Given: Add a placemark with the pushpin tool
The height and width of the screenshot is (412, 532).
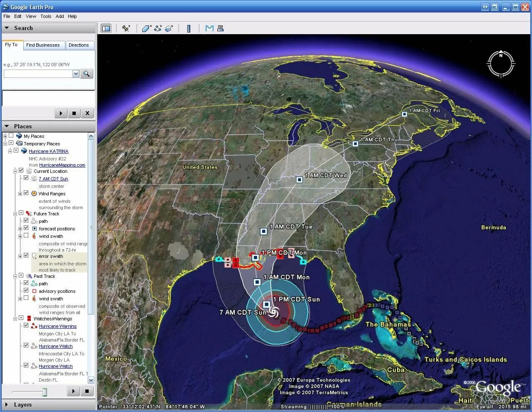Looking at the screenshot, I should 126,28.
